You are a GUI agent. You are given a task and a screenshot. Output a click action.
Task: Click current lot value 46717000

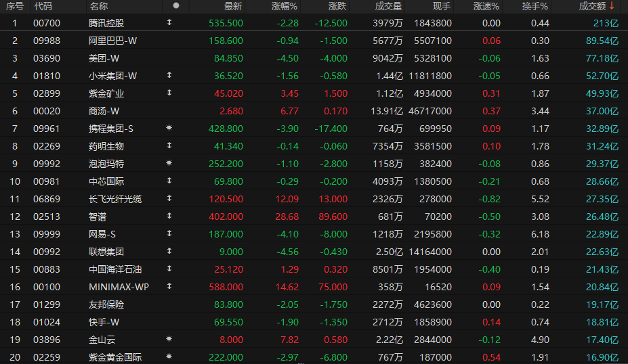(430, 111)
